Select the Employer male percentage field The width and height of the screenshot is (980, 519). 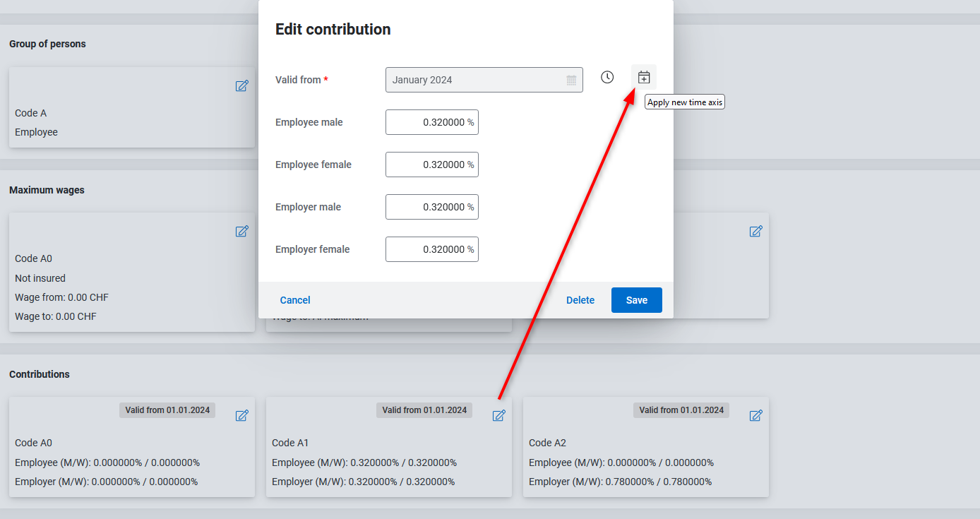(431, 207)
